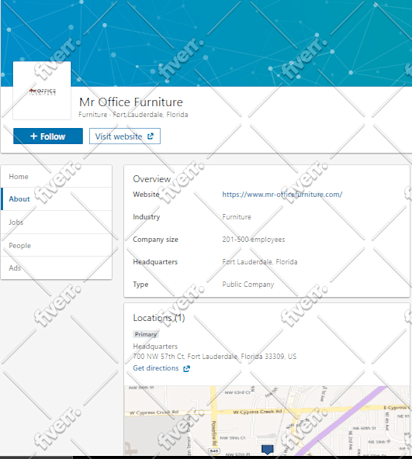Click the external link icon in Visit website

coord(150,136)
